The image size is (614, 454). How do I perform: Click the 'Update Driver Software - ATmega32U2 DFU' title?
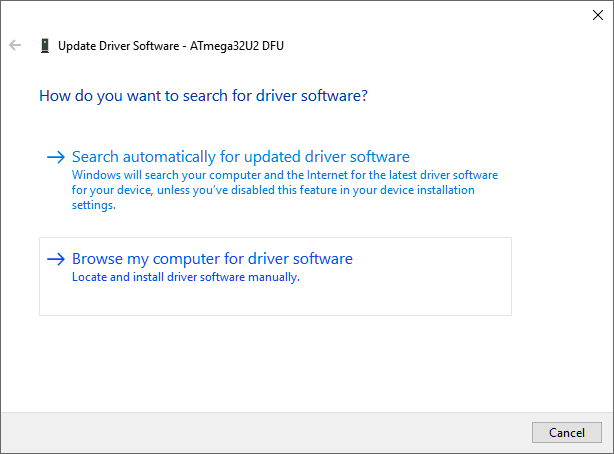coord(171,46)
